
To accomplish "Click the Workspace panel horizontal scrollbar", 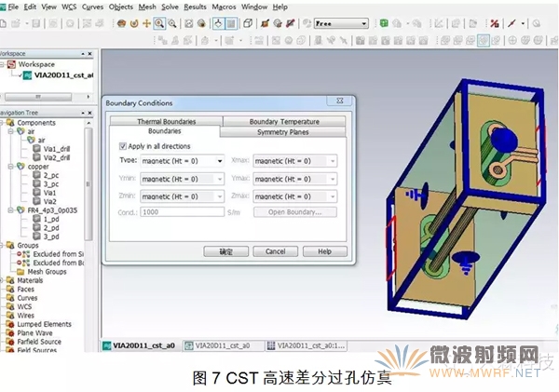I will tap(38, 97).
